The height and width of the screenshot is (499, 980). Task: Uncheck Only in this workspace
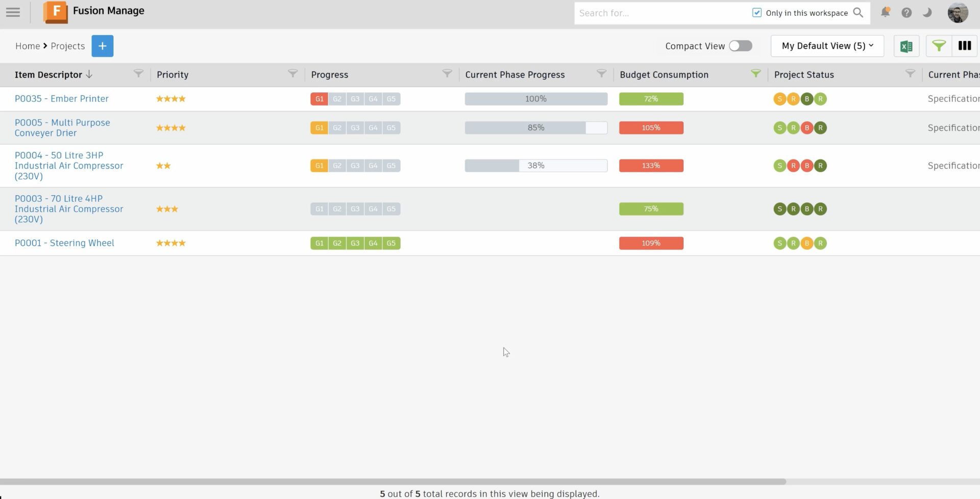coord(757,12)
